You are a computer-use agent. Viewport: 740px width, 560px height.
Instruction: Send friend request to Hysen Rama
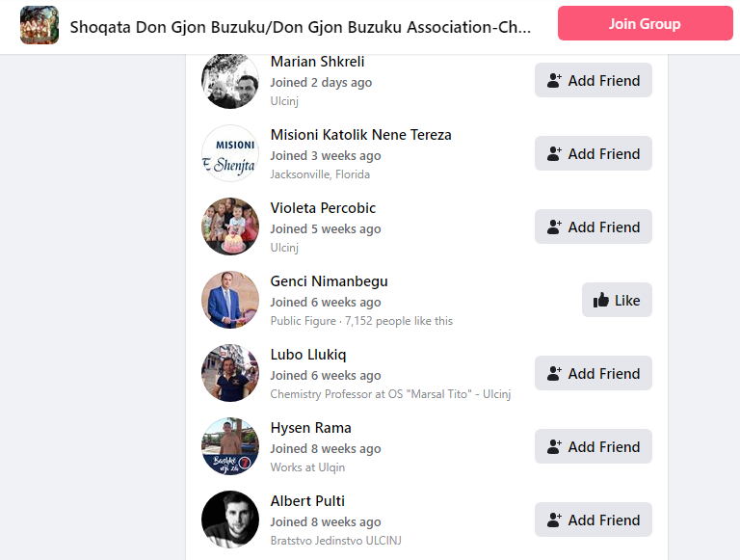[x=594, y=446]
